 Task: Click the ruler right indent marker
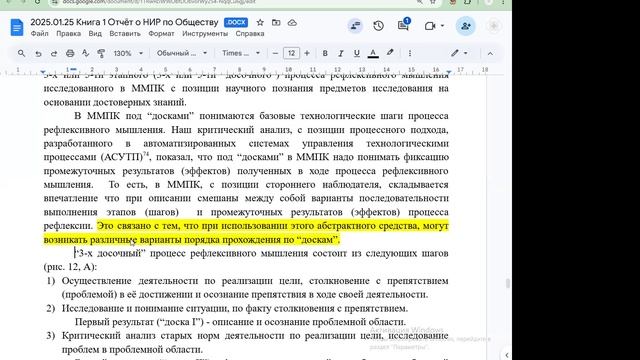click(449, 72)
